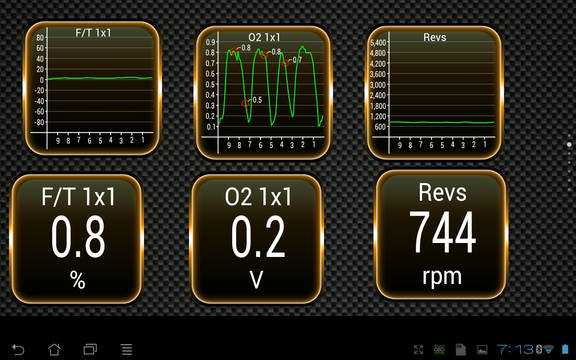The width and height of the screenshot is (576, 360).
Task: Tap the Bluetooth status icon
Action: tap(539, 349)
